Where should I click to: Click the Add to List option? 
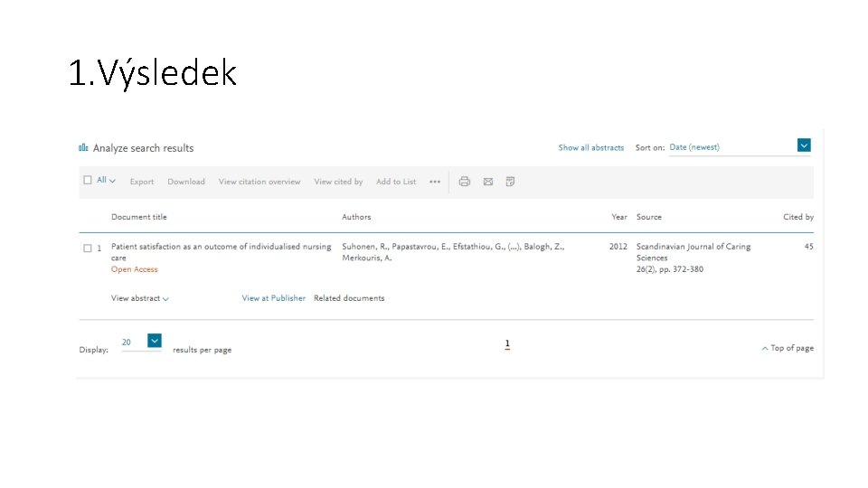click(396, 182)
